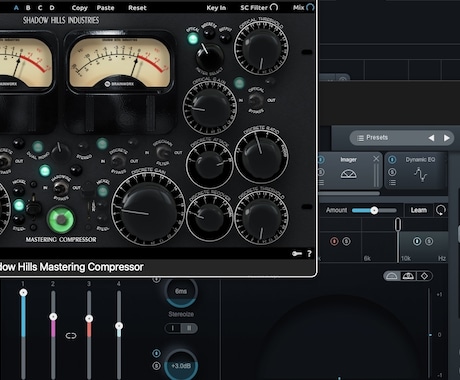
Task: Click the Dual Mono/Stereo selector knob
Action: pyautogui.click(x=60, y=153)
